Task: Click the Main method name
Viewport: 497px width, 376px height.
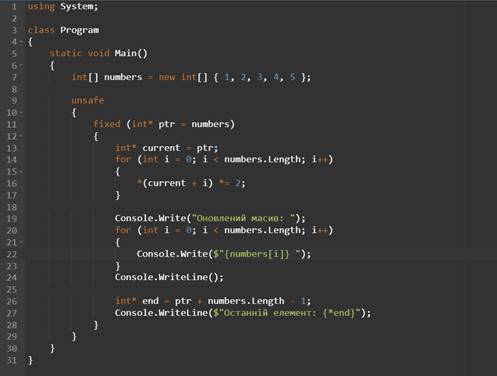Action: click(125, 53)
